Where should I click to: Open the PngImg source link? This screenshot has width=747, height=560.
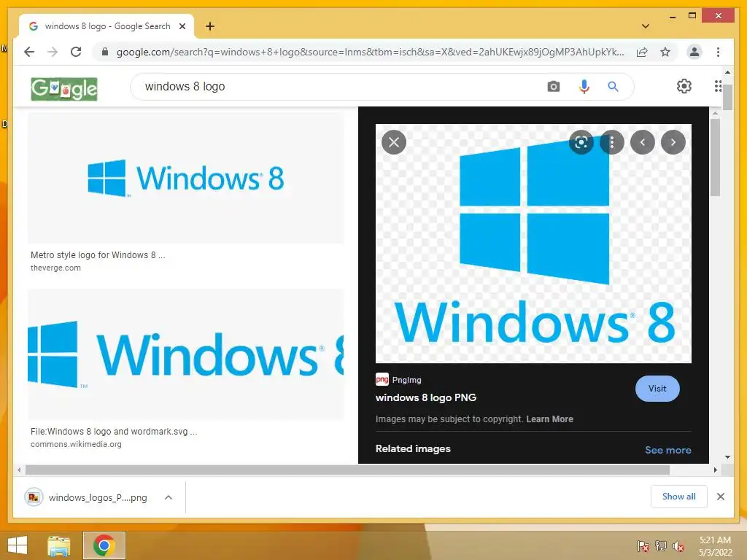click(399, 379)
